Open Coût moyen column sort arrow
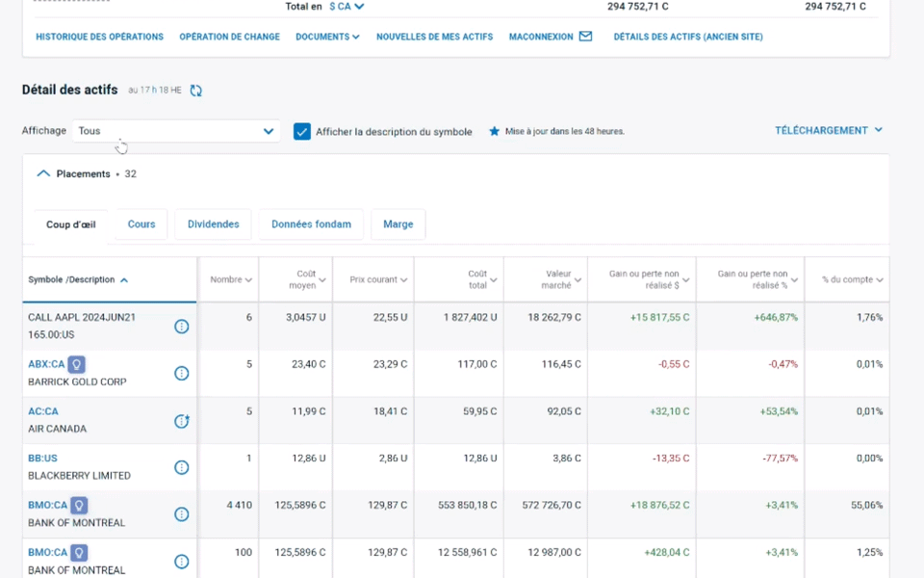924x578 pixels. click(x=322, y=280)
